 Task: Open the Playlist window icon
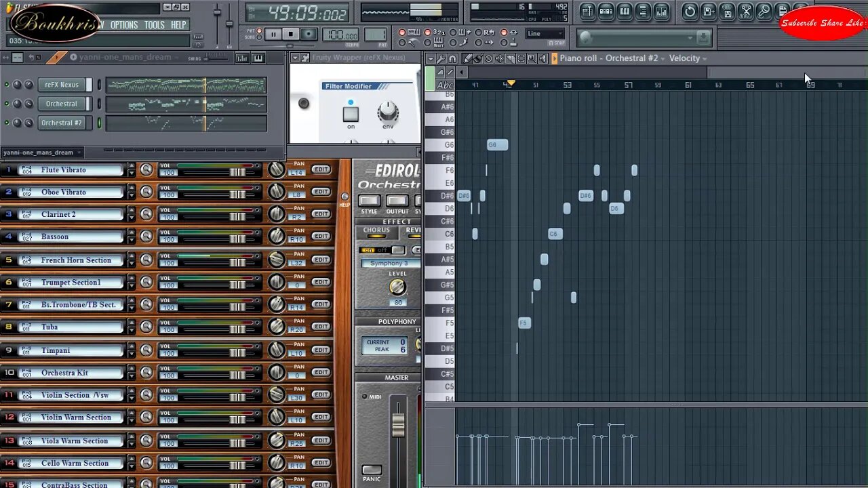pos(588,12)
